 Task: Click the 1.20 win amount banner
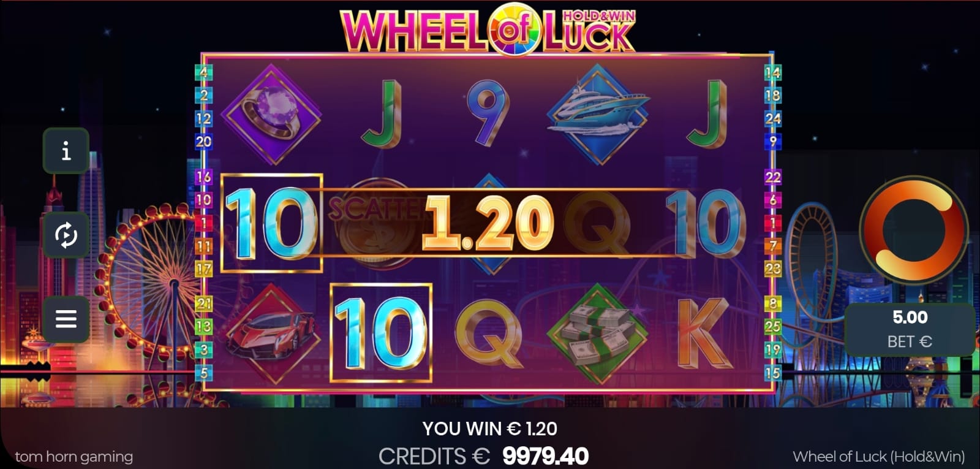488,223
